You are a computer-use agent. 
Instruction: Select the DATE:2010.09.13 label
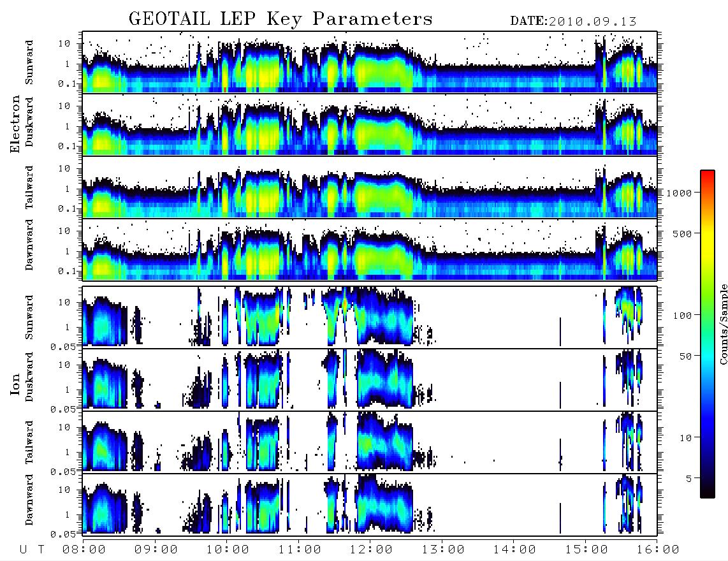[x=573, y=22]
